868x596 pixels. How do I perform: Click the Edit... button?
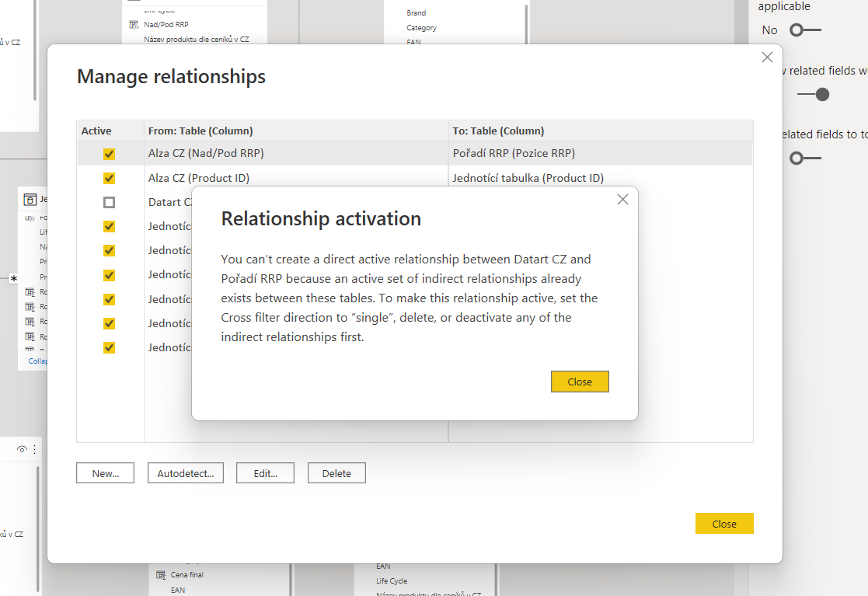265,473
